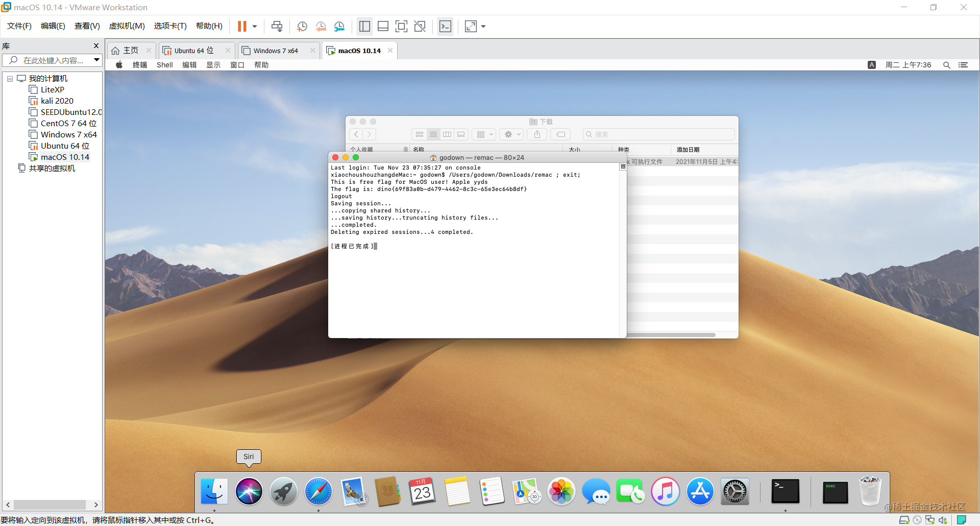Open Launchpad from the Dock

click(x=283, y=492)
